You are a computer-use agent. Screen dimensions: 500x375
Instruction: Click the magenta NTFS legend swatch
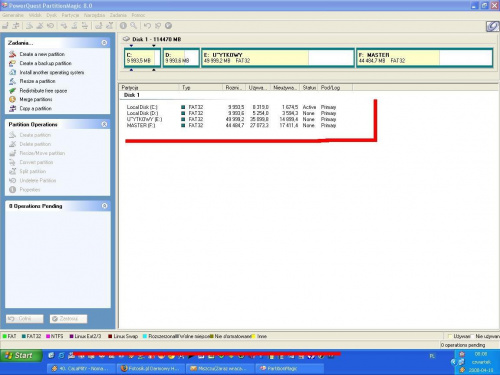[x=48, y=336]
